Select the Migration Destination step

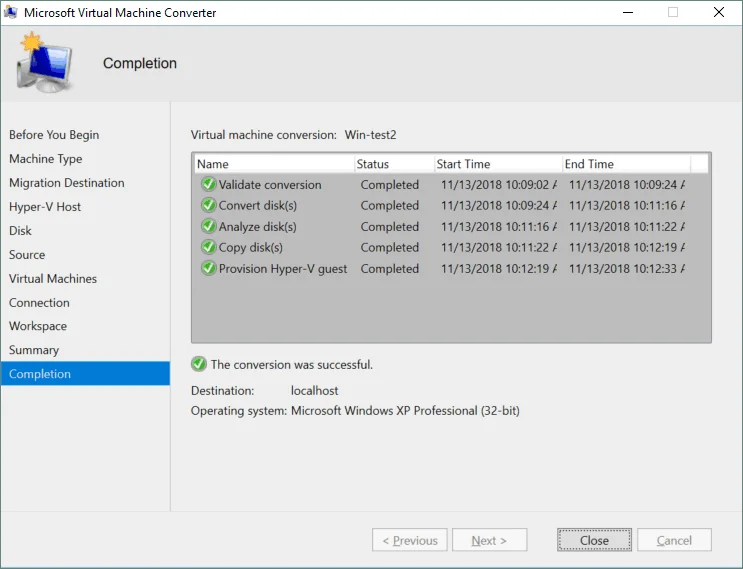tap(67, 183)
